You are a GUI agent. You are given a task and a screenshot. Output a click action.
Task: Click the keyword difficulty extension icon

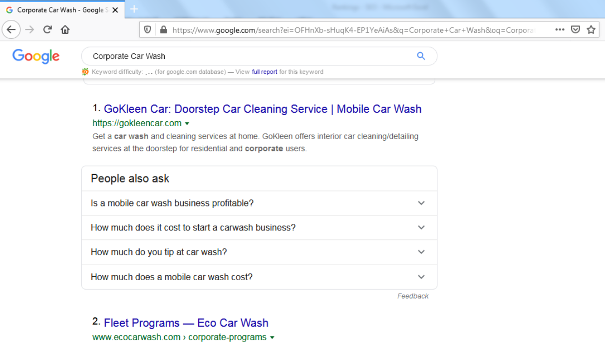point(85,72)
